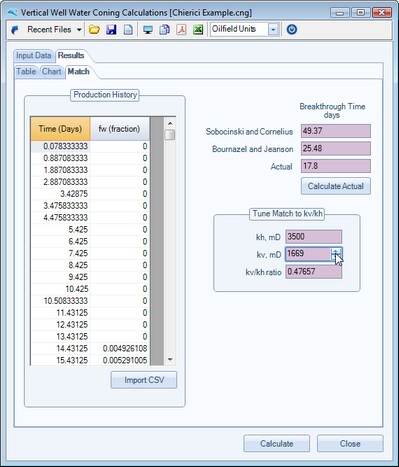Viewport: 399px width, 467px height.
Task: Click the Recent Files label
Action: [49, 30]
